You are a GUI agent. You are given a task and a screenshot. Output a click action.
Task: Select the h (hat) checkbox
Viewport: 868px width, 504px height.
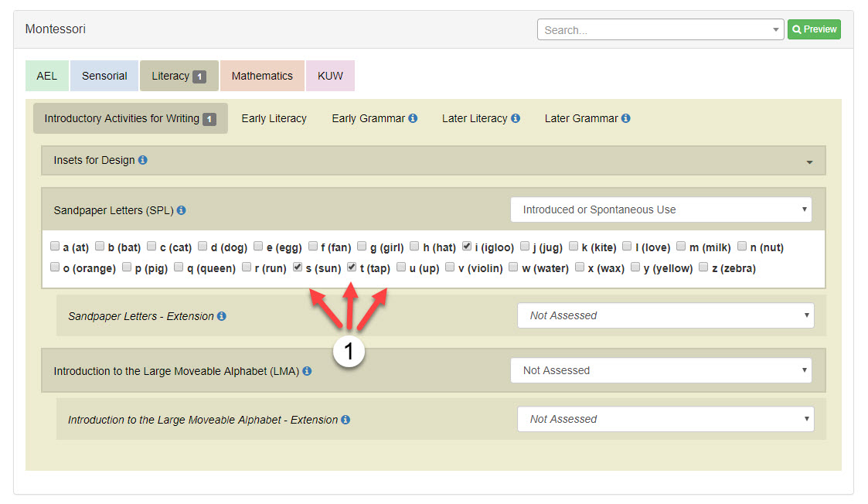(414, 246)
